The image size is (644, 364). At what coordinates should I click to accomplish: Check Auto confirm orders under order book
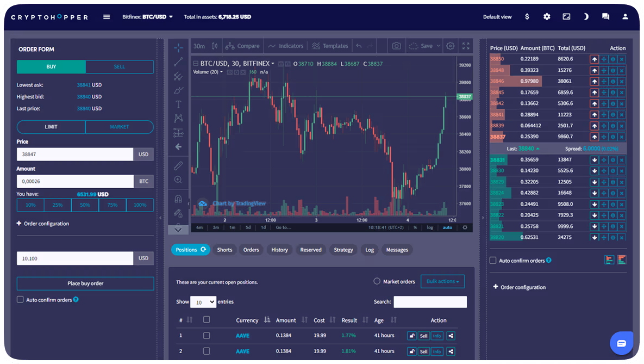[x=493, y=261]
